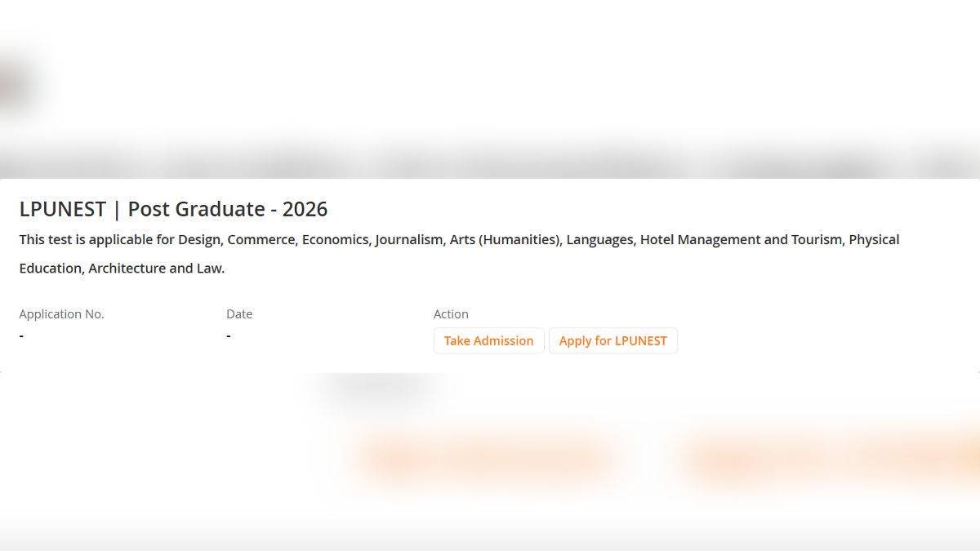Click the dash under Date

pyautogui.click(x=229, y=335)
